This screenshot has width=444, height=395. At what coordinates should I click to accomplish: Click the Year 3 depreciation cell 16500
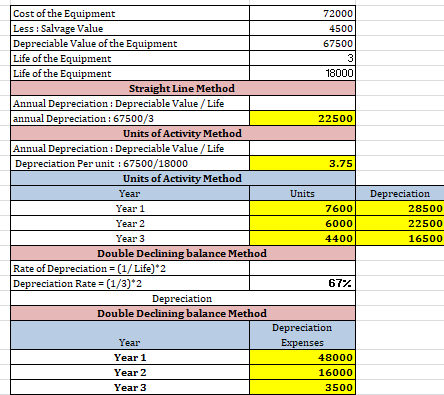400,238
